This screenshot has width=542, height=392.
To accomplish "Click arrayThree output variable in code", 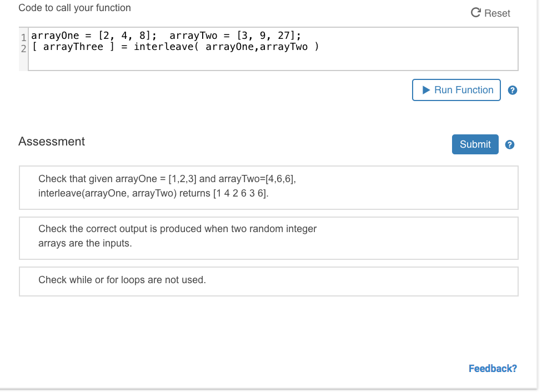I will (73, 47).
